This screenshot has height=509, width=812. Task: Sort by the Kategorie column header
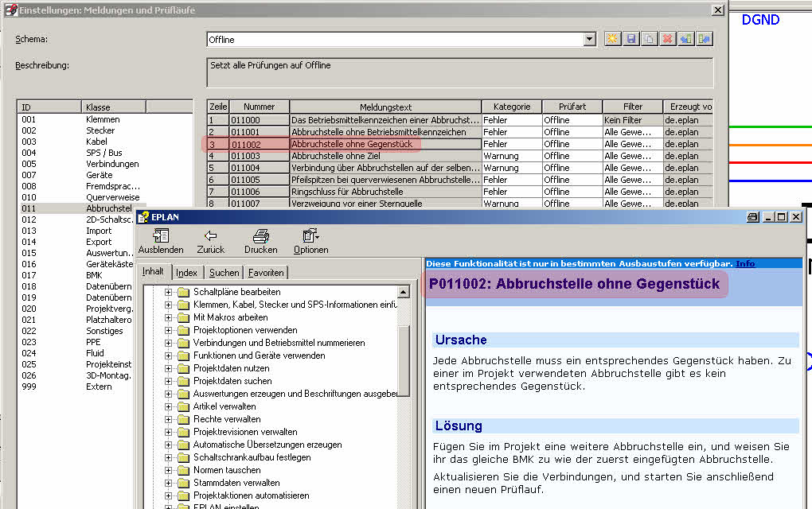(512, 107)
